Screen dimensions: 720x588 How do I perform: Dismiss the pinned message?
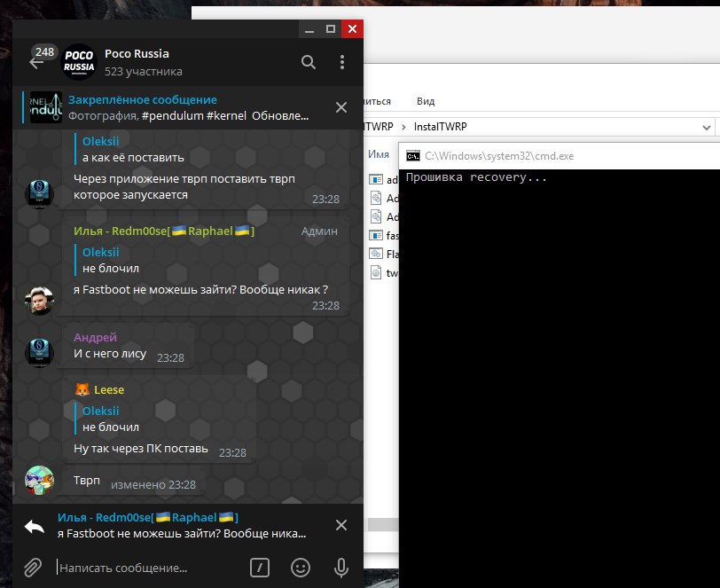tap(341, 107)
